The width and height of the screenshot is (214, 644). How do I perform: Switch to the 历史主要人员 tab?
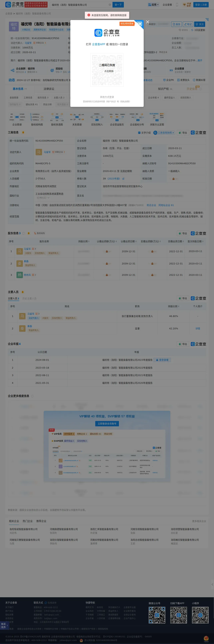pos(29,298)
